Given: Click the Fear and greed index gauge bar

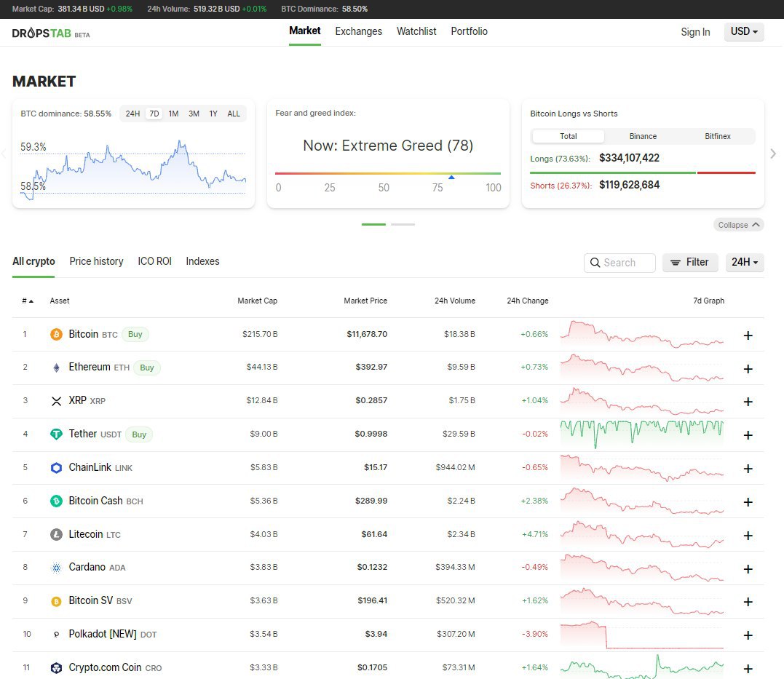Looking at the screenshot, I should [x=387, y=174].
